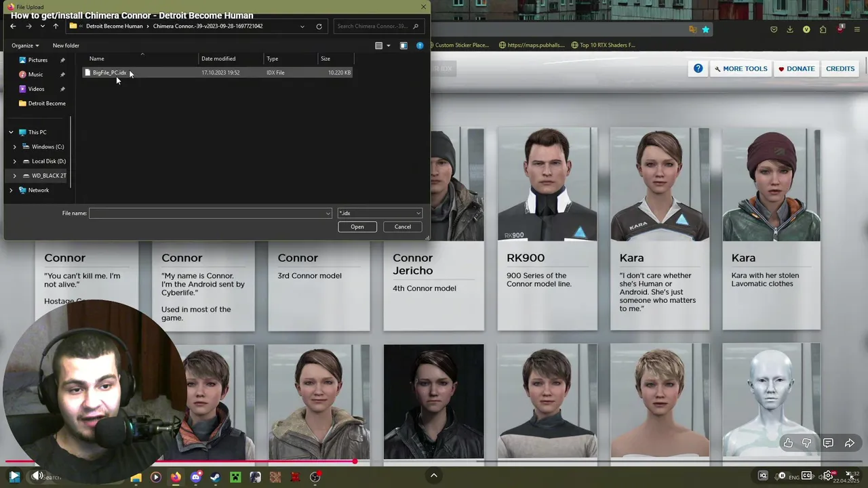The height and width of the screenshot is (488, 868).
Task: Expand the Network node
Action: (11, 190)
